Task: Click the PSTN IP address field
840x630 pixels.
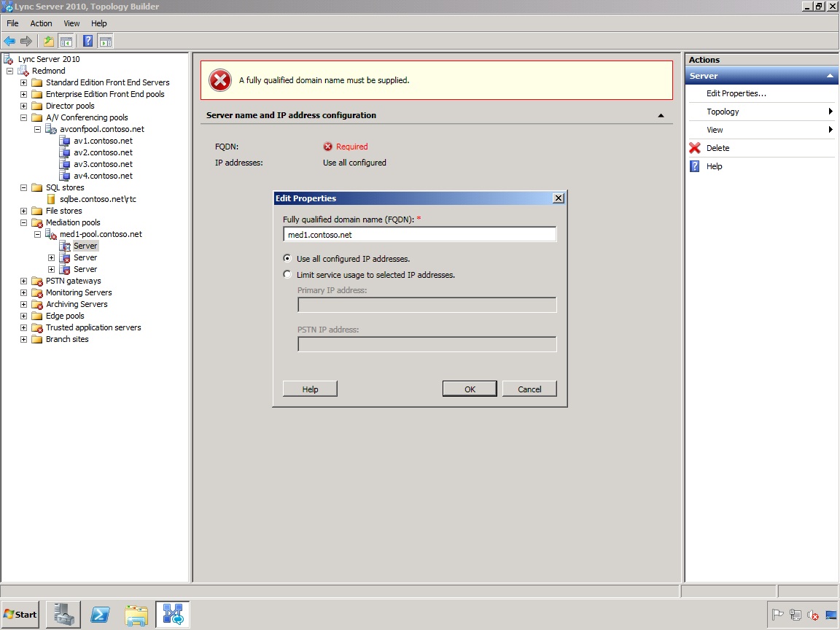Action: point(427,344)
